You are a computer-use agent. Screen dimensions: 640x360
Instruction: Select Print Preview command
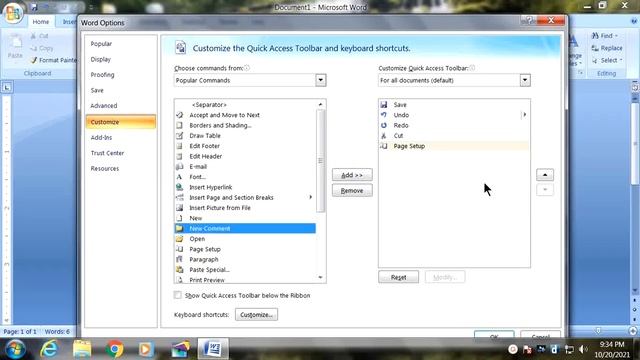pyautogui.click(x=245, y=280)
